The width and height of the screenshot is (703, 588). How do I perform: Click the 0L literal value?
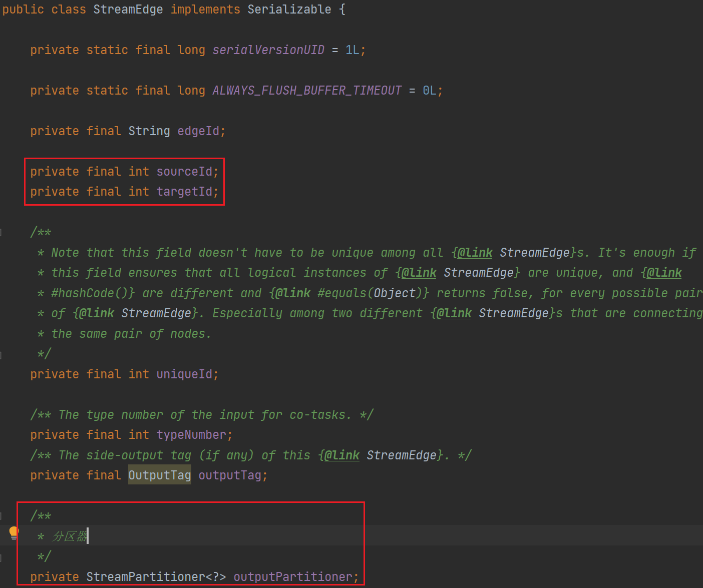430,91
